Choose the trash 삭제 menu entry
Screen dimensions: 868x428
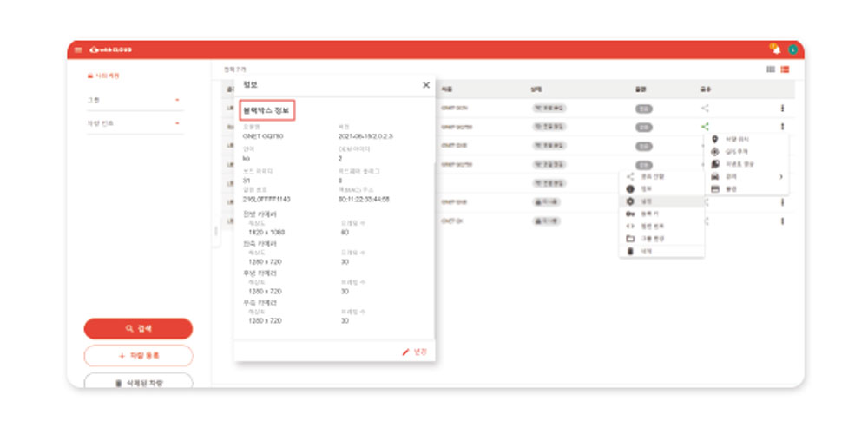tap(661, 251)
